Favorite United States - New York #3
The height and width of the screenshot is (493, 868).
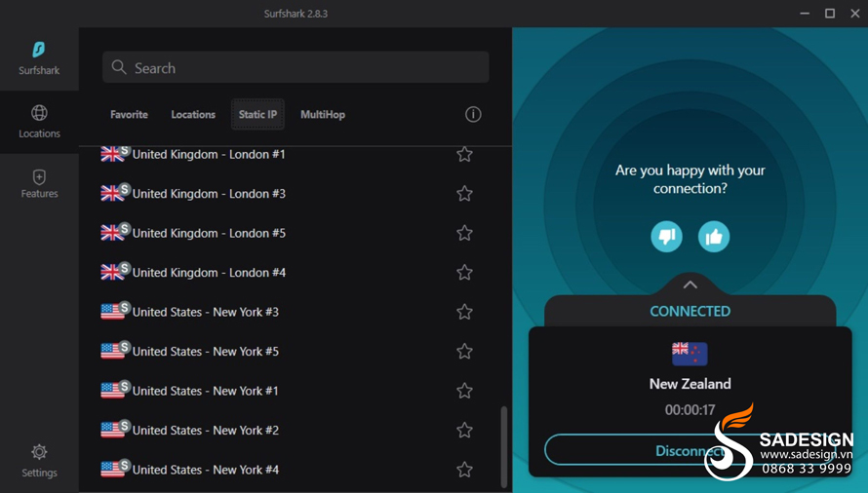464,312
